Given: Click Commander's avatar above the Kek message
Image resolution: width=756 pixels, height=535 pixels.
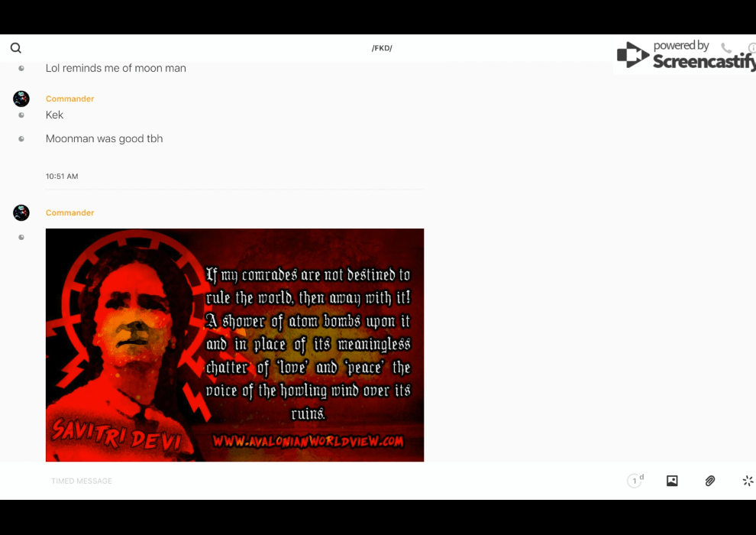Looking at the screenshot, I should pos(21,99).
